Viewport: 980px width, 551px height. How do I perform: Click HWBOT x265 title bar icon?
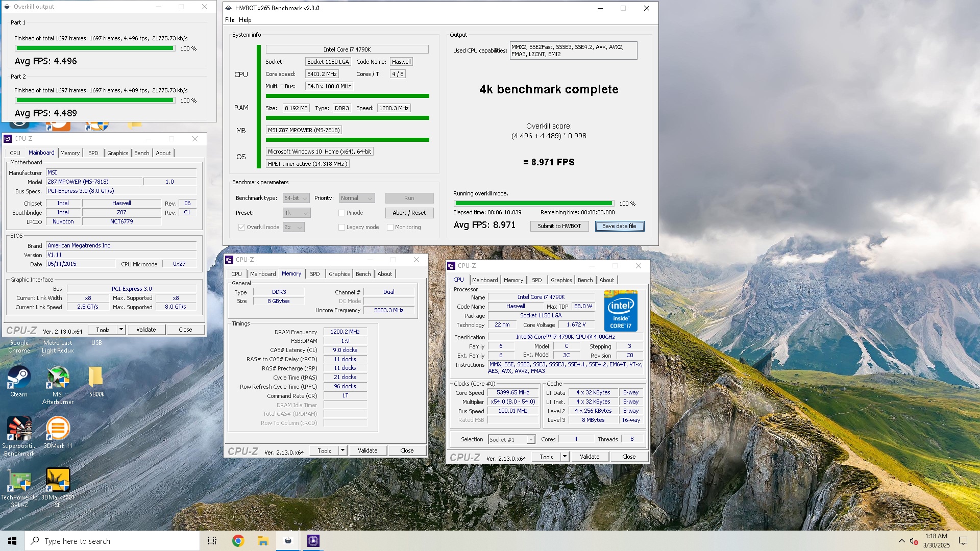click(x=228, y=8)
